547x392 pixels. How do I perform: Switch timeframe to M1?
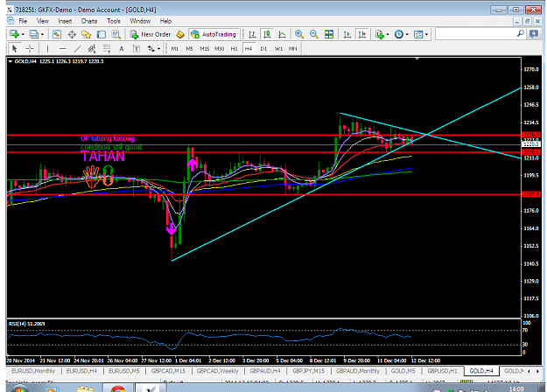(x=175, y=48)
